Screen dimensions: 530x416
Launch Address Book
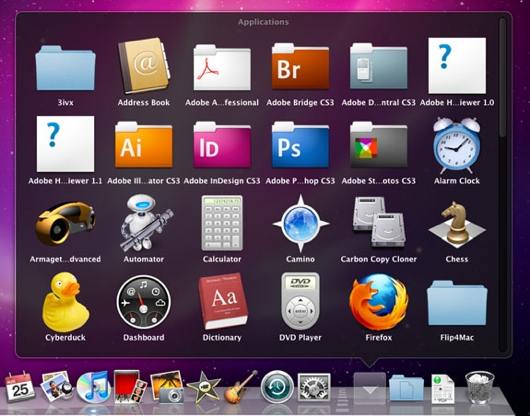point(144,65)
